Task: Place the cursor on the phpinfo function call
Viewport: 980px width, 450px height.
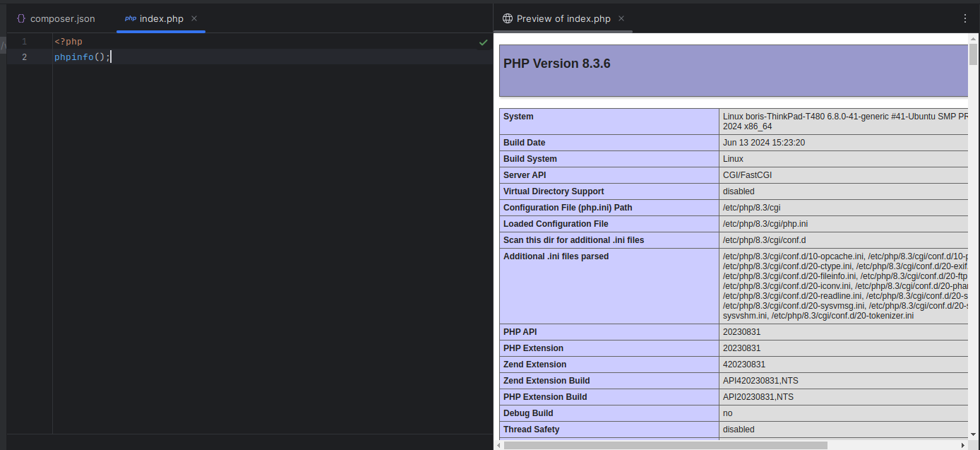Action: 74,57
